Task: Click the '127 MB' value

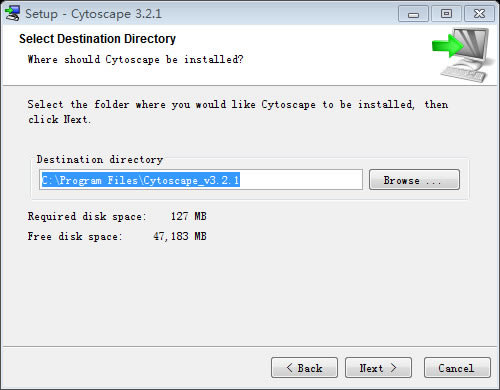Action: (189, 216)
